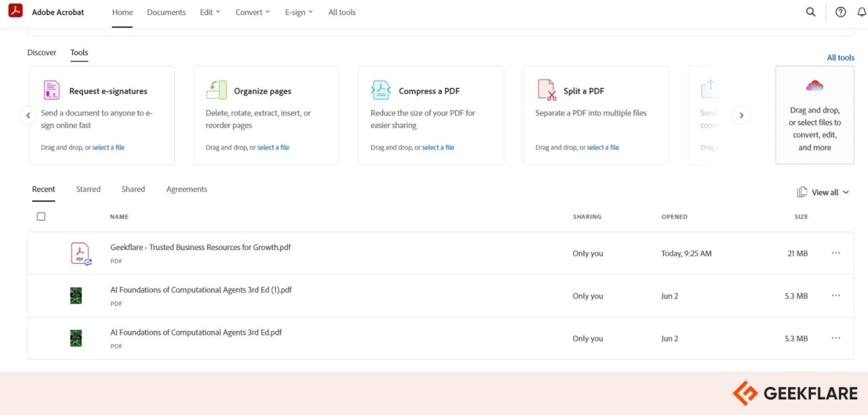The image size is (868, 415).
Task: Click the Compress a PDF icon
Action: point(381,90)
